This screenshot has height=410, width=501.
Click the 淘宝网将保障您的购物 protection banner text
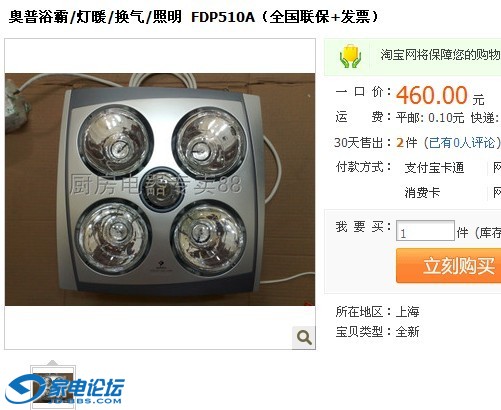441,55
